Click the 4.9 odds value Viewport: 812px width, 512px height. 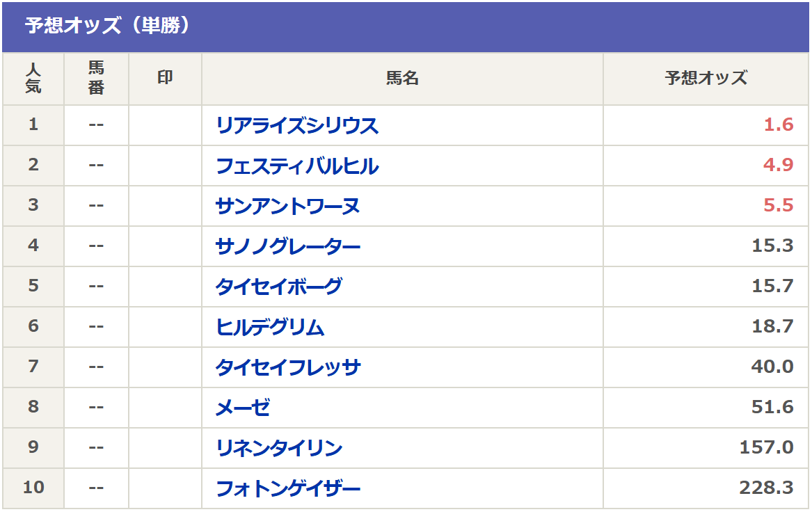pos(779,165)
